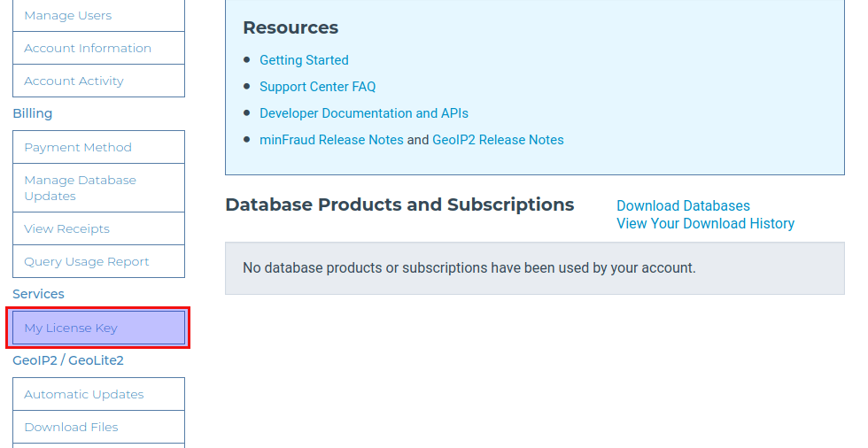Open Automatic Updates under GeoIP2 / GeoLite2
This screenshot has width=868, height=448.
(x=83, y=395)
